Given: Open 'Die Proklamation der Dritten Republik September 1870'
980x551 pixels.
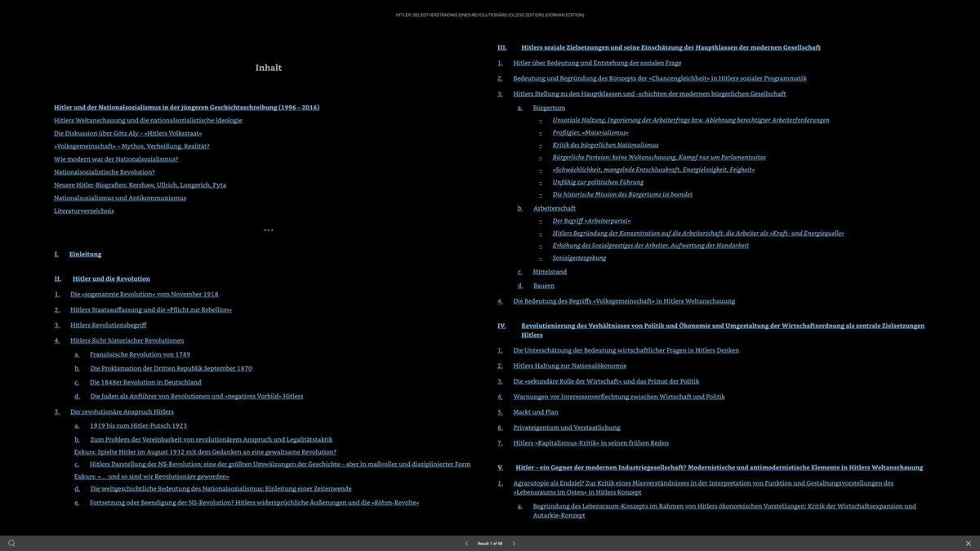Looking at the screenshot, I should [171, 368].
